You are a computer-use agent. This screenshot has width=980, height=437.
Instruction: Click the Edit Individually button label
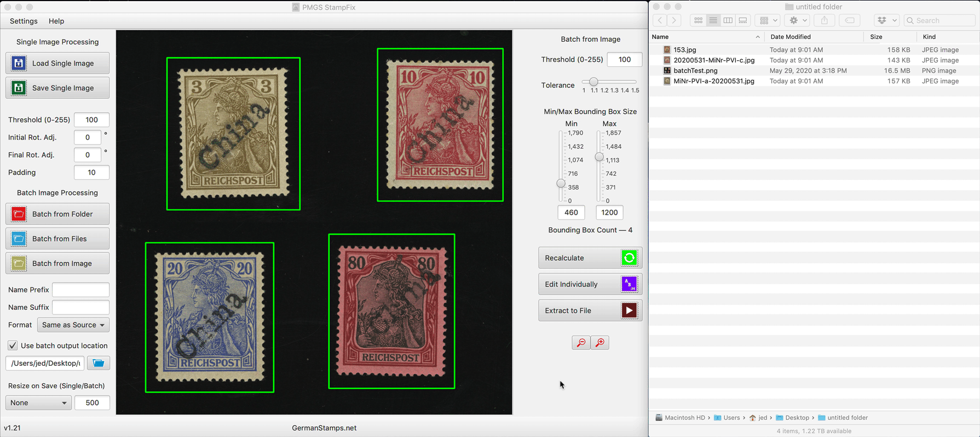point(571,284)
